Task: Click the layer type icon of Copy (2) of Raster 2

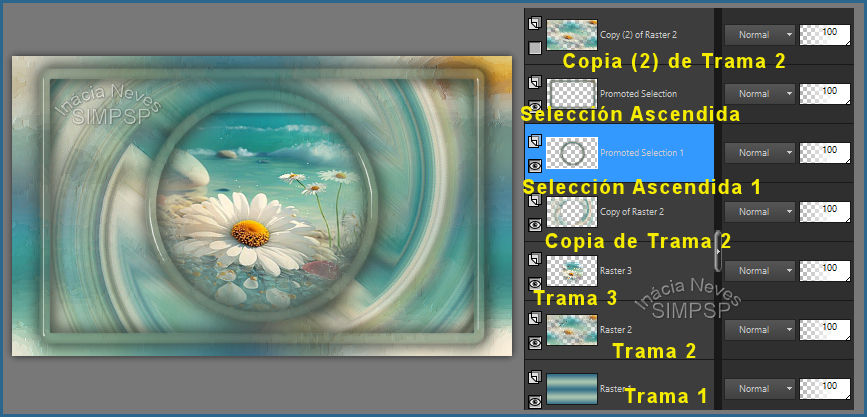Action: pyautogui.click(x=535, y=24)
